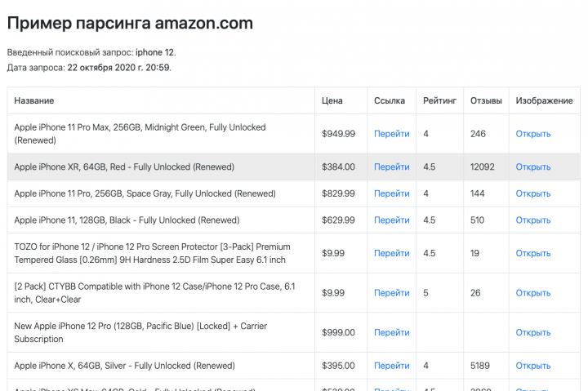Open Открыть image link for iPhone 11 Pro
This screenshot has height=391, width=588.
tap(532, 193)
